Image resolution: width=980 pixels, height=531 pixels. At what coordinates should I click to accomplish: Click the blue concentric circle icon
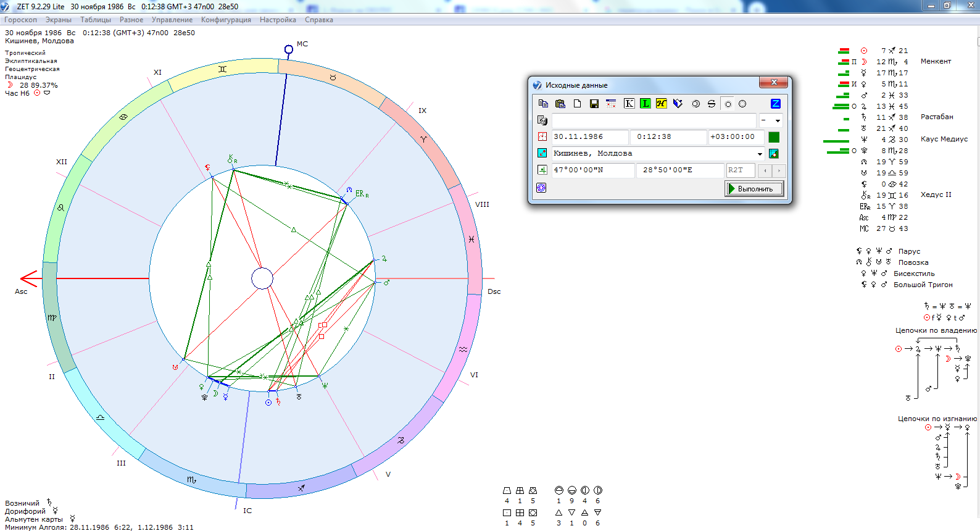[541, 188]
